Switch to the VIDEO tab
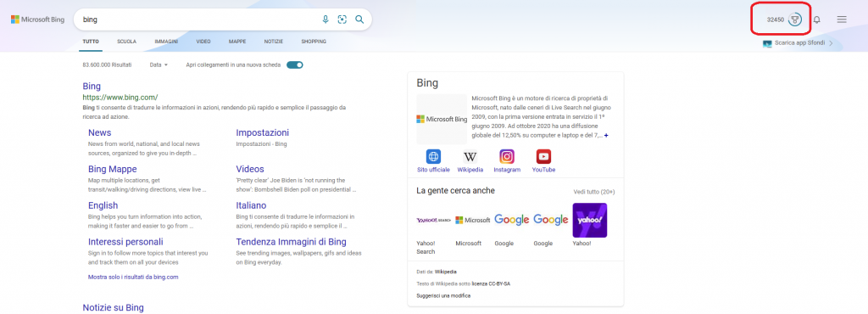Screen dimensions: 868x314 203,42
